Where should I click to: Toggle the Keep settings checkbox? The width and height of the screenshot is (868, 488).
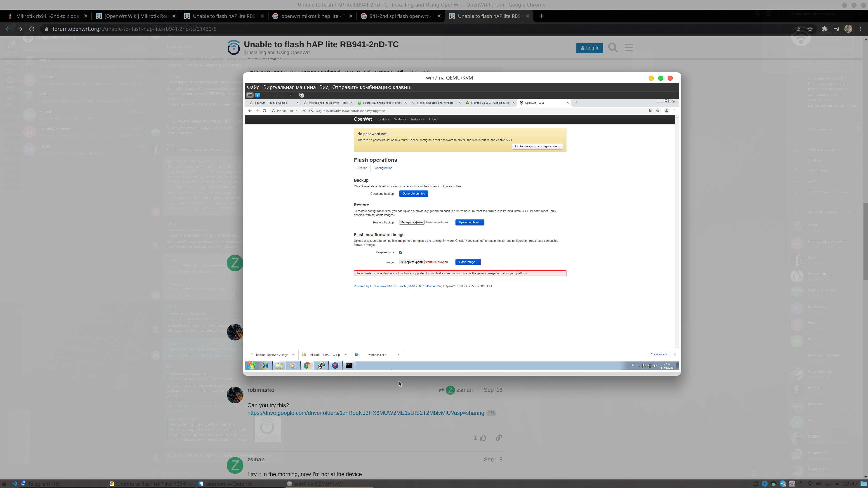401,252
